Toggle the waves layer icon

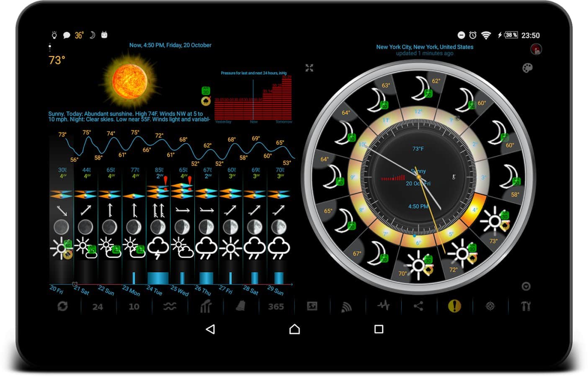170,307
